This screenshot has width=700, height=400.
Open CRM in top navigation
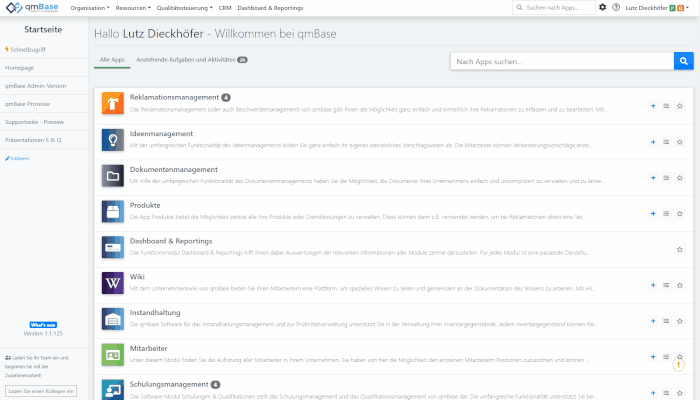pyautogui.click(x=225, y=8)
